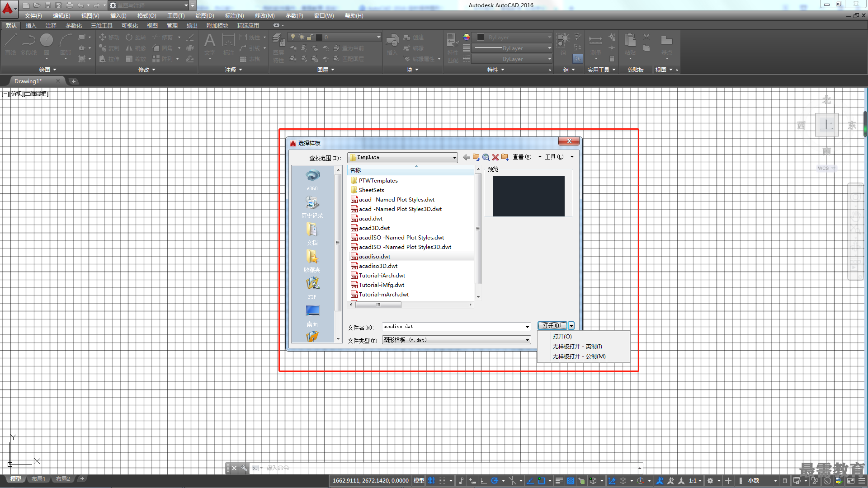Viewport: 868px width, 488px height.
Task: Expand the 查找范围 Template folder dropdown
Action: click(454, 158)
